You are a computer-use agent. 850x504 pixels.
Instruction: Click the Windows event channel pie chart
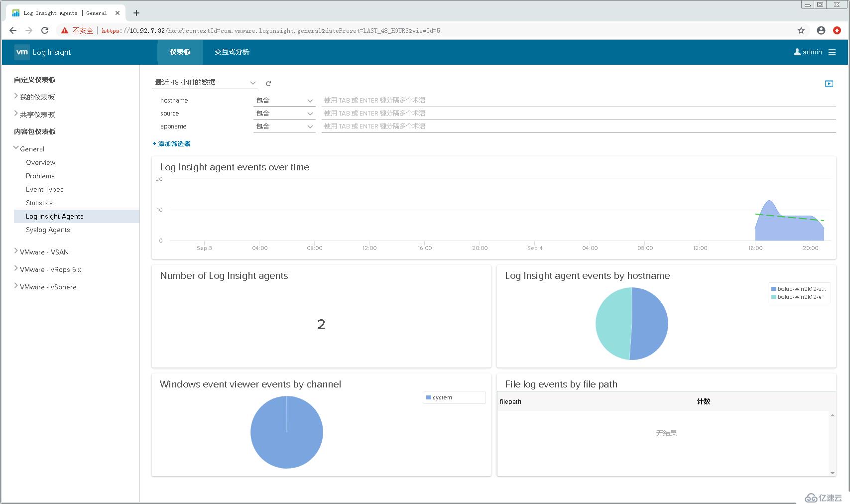287,432
